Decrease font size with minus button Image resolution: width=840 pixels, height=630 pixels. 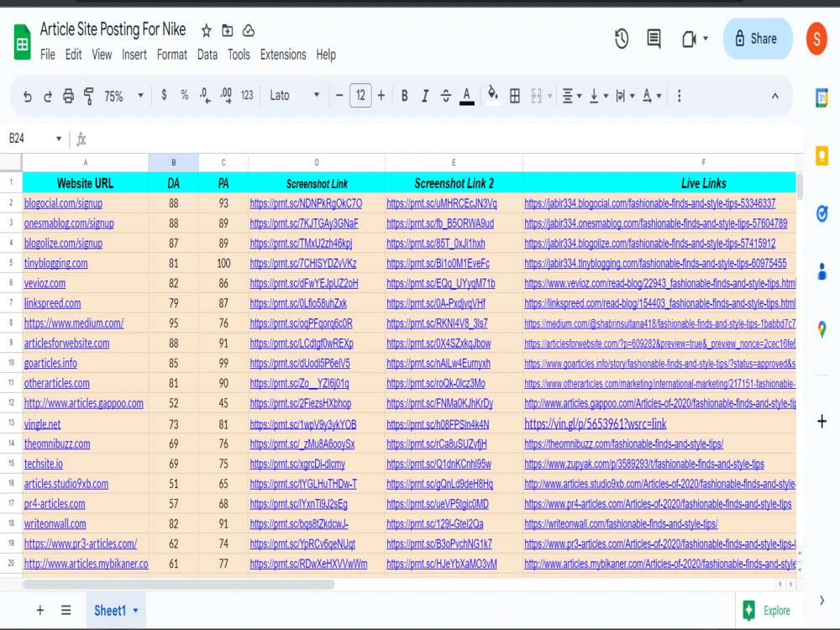(x=339, y=96)
